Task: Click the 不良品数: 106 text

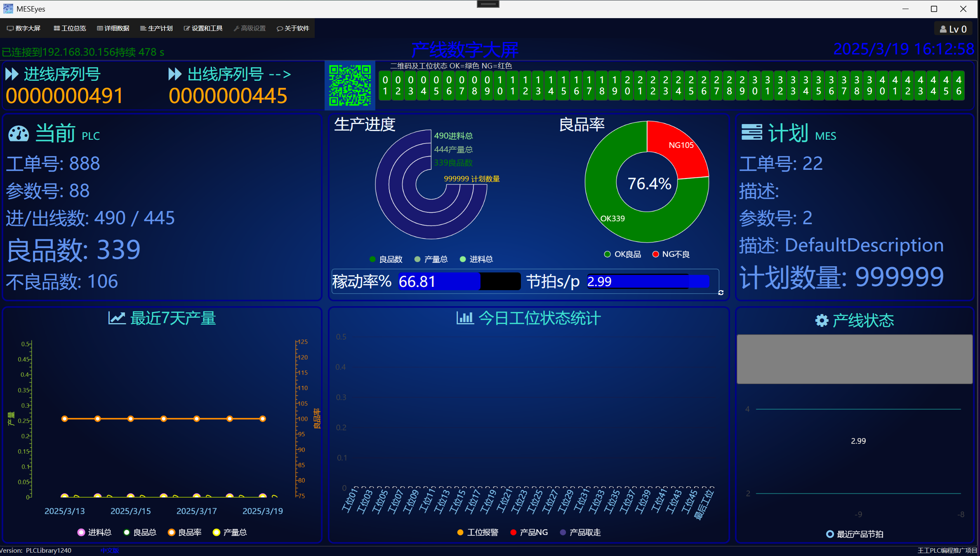Action: [62, 282]
